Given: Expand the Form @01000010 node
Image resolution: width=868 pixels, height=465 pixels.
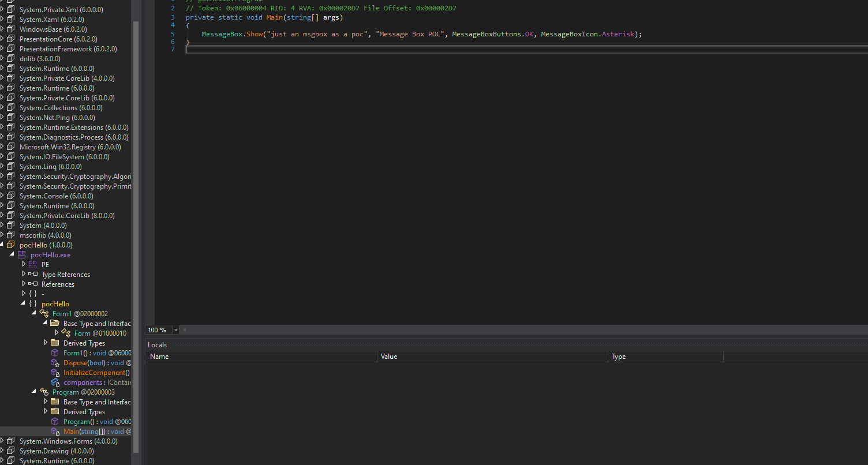Looking at the screenshot, I should pos(57,333).
